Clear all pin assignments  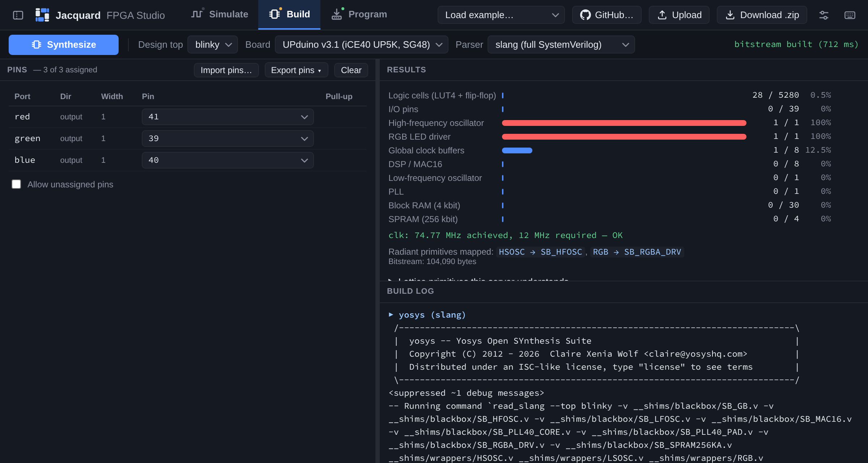click(x=351, y=70)
